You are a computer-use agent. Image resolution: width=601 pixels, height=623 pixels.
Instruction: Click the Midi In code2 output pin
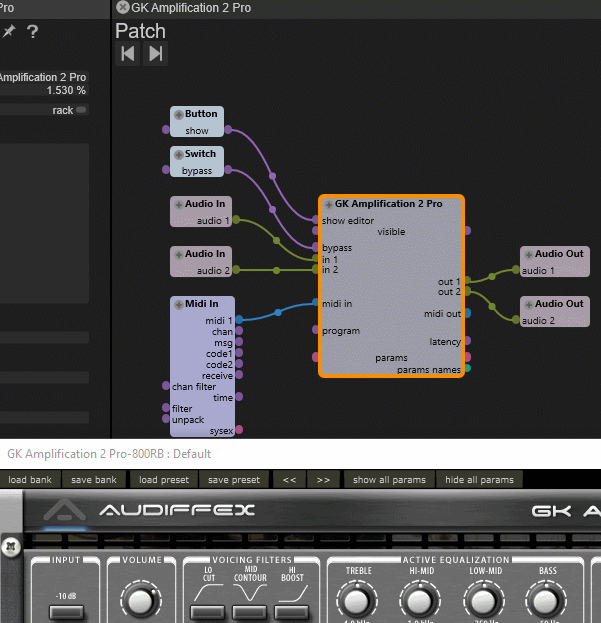(239, 364)
